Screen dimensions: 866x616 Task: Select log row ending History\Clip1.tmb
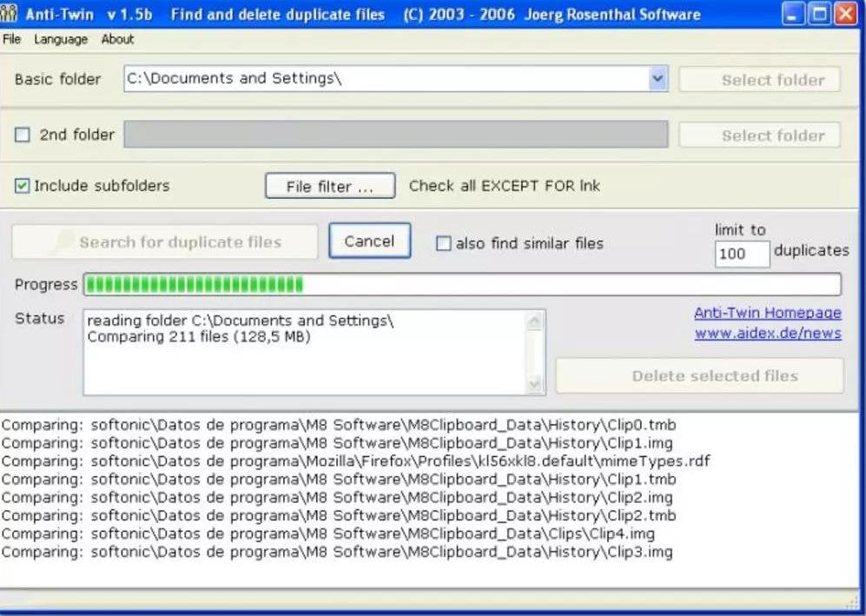[339, 480]
